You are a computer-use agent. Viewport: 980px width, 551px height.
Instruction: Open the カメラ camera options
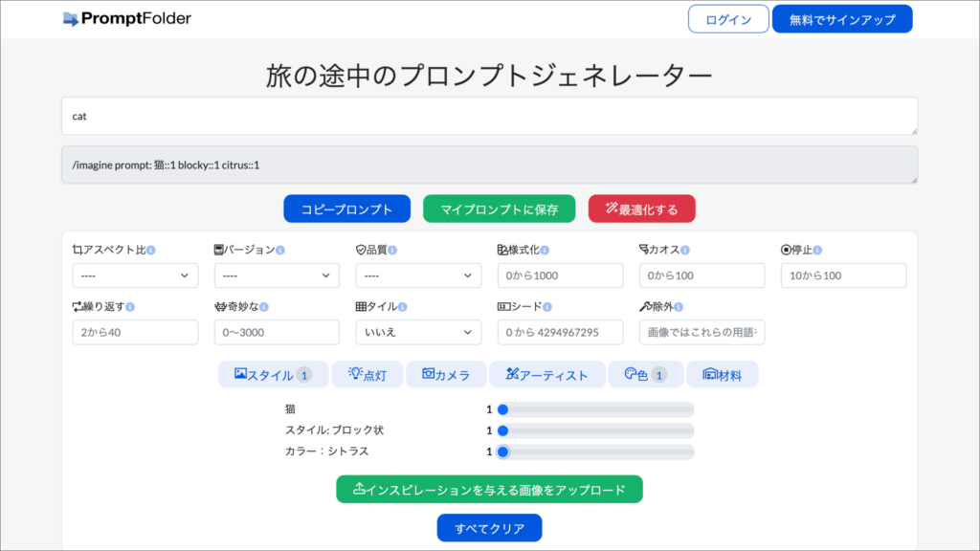pos(444,374)
